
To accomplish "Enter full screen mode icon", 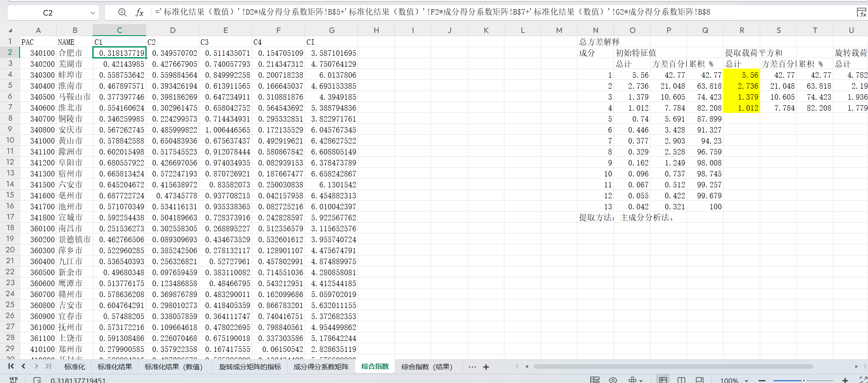I will 863,380.
